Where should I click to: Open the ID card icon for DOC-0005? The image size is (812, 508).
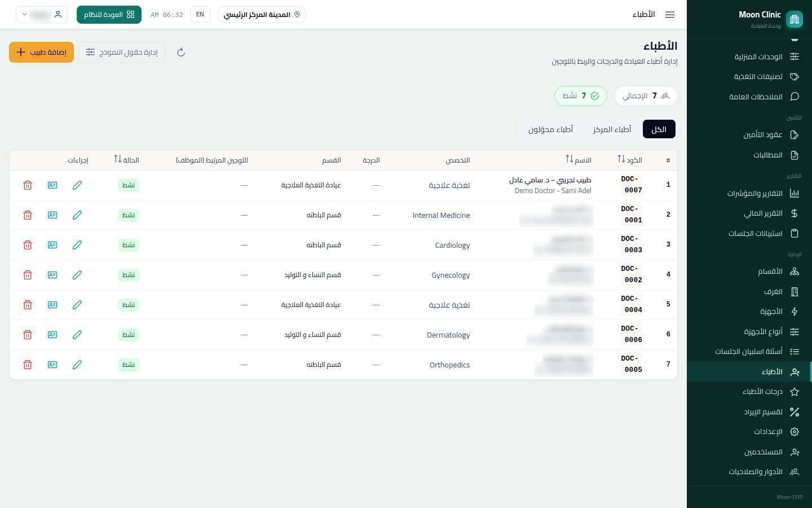coord(52,365)
